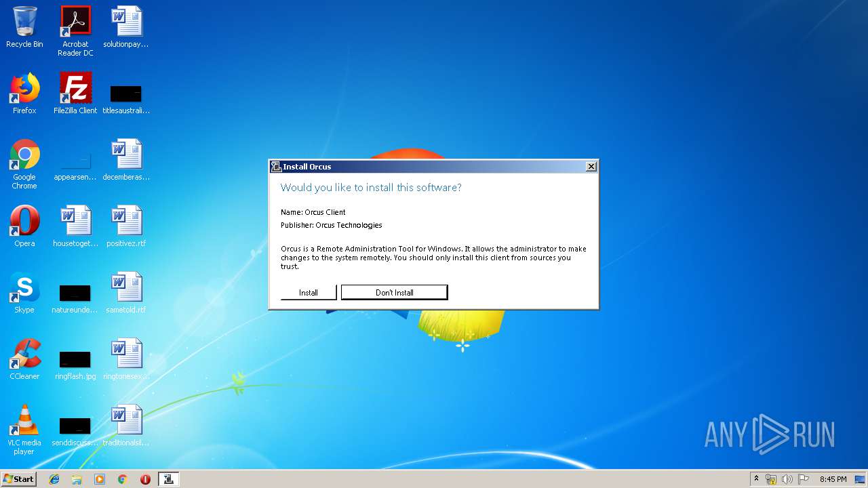Launch Internet Explorer from taskbar

tap(54, 479)
